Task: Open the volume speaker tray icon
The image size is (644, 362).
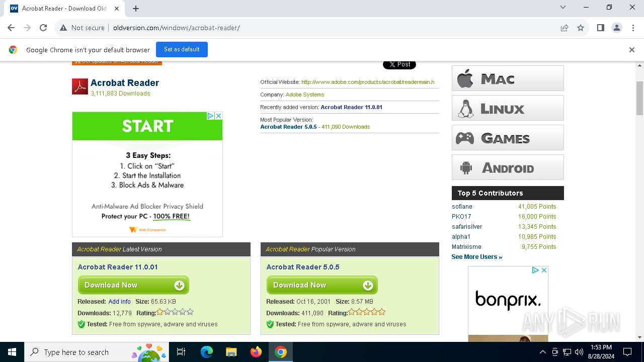Action: point(579,352)
